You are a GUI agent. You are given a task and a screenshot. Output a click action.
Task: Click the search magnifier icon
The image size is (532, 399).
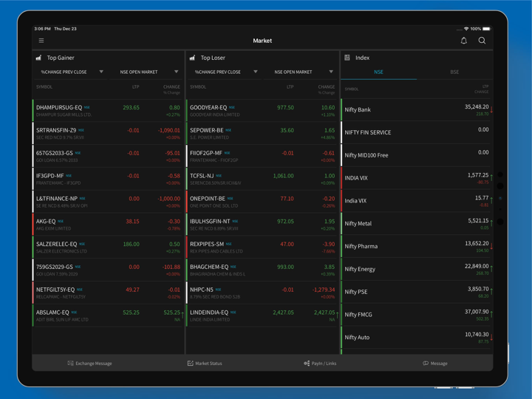point(482,41)
